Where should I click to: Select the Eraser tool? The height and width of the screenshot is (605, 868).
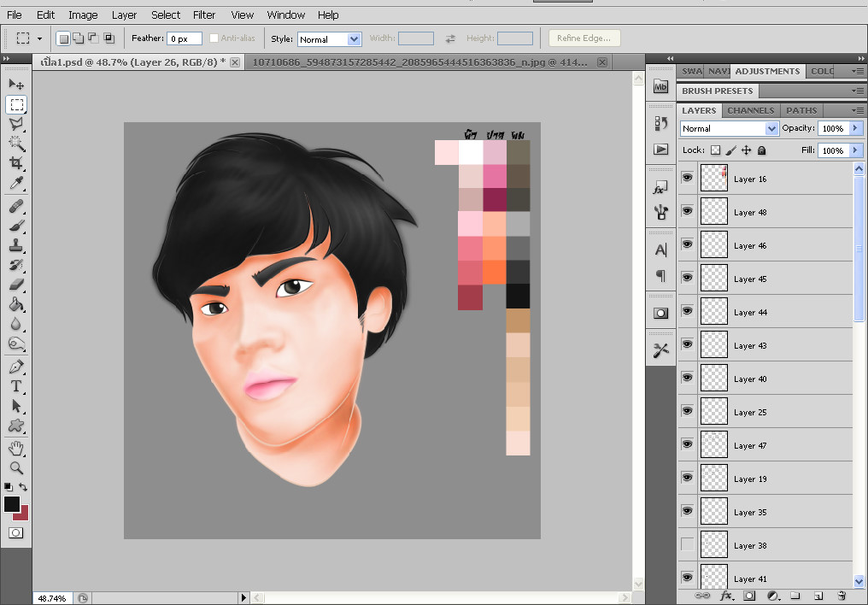point(16,285)
